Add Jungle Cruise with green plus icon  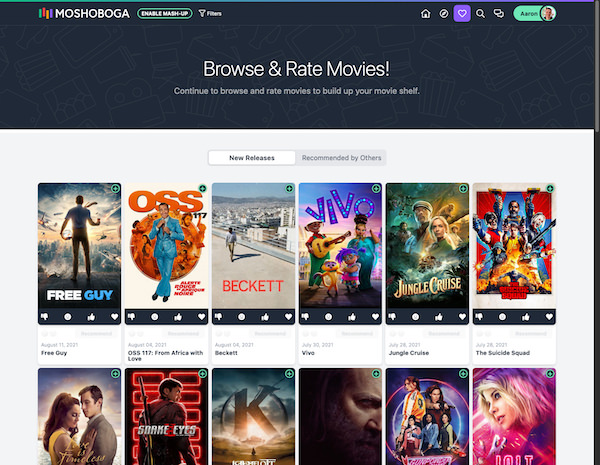tap(463, 188)
